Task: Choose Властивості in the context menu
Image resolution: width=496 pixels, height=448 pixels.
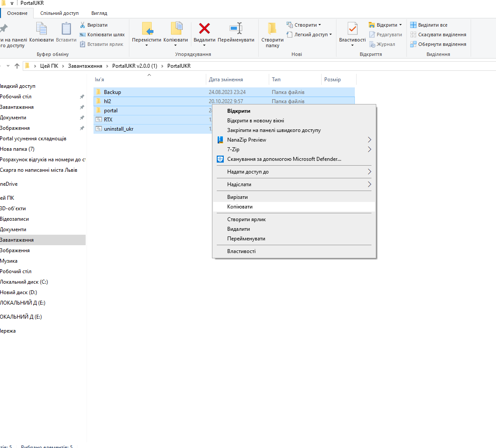Action: [294, 251]
